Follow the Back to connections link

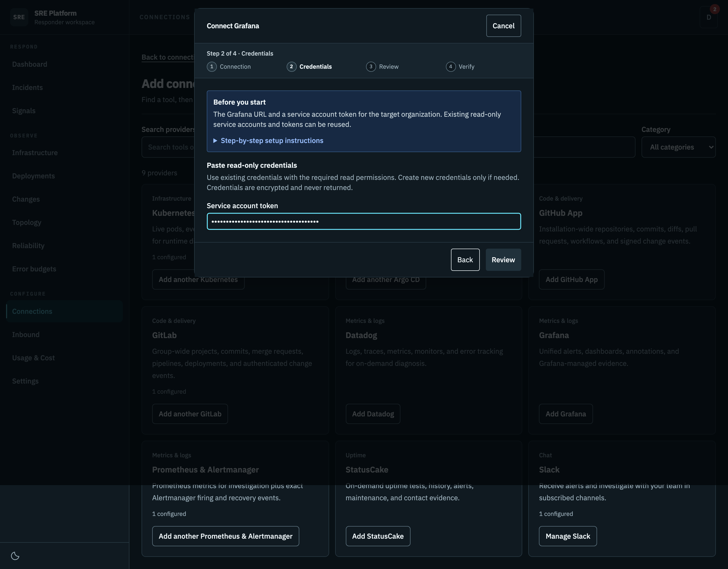pos(168,57)
